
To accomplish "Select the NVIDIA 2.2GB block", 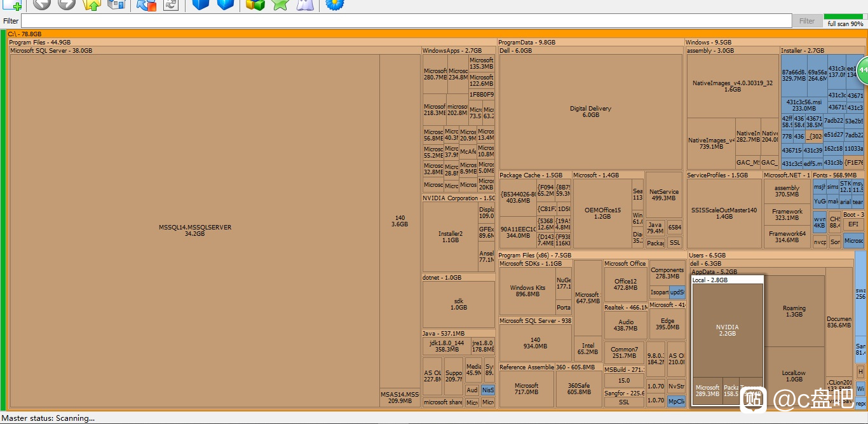I will pos(728,331).
